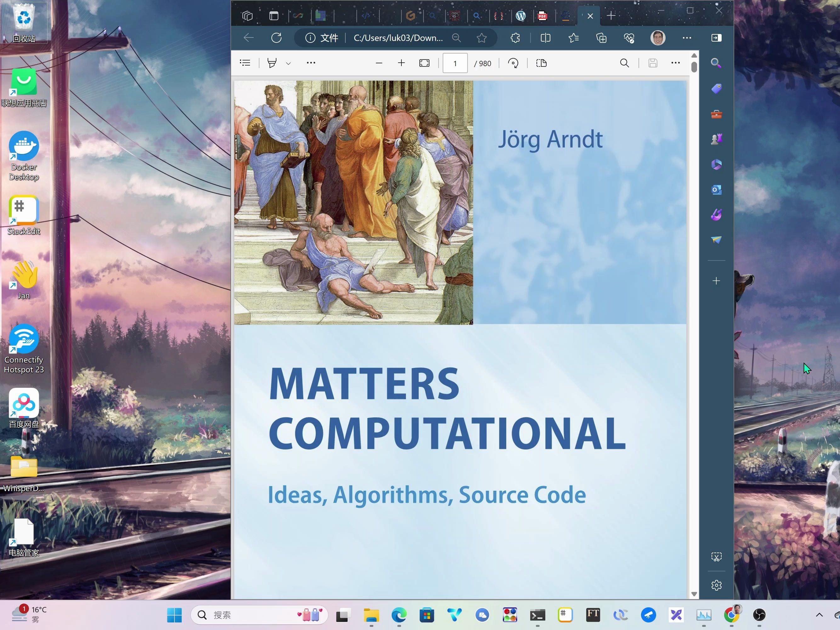The image size is (840, 630).
Task: Select the StackEdit desktop shortcut
Action: click(24, 215)
